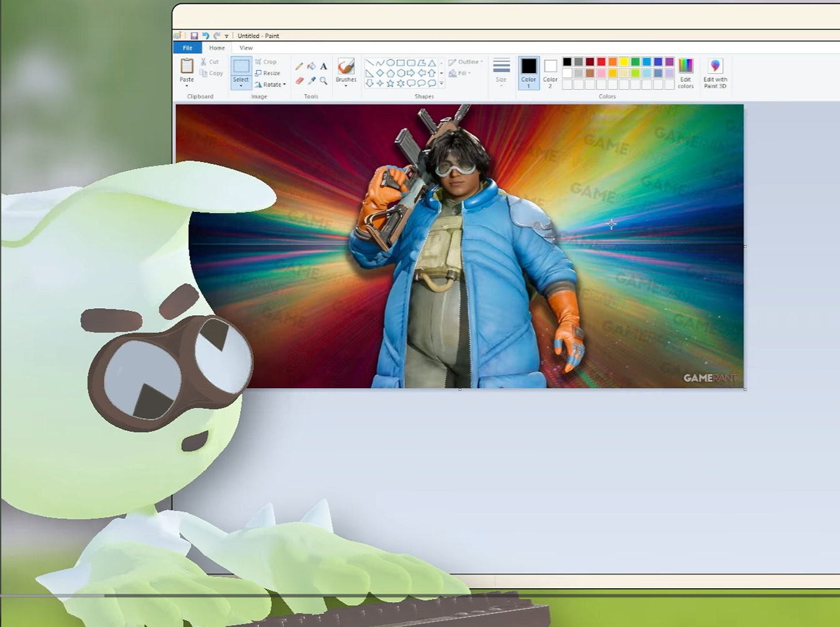The width and height of the screenshot is (840, 627).
Task: Select the Text tool
Action: click(x=323, y=66)
